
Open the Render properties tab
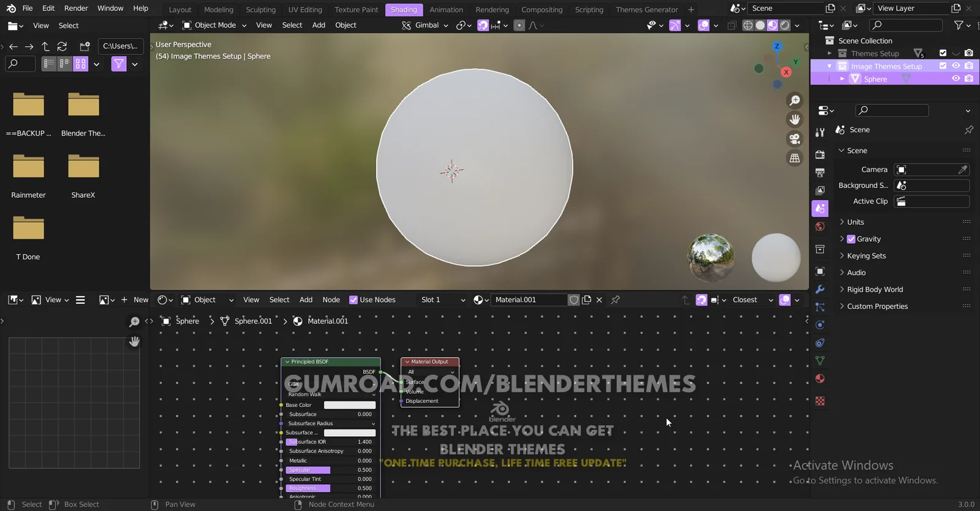coord(820,154)
